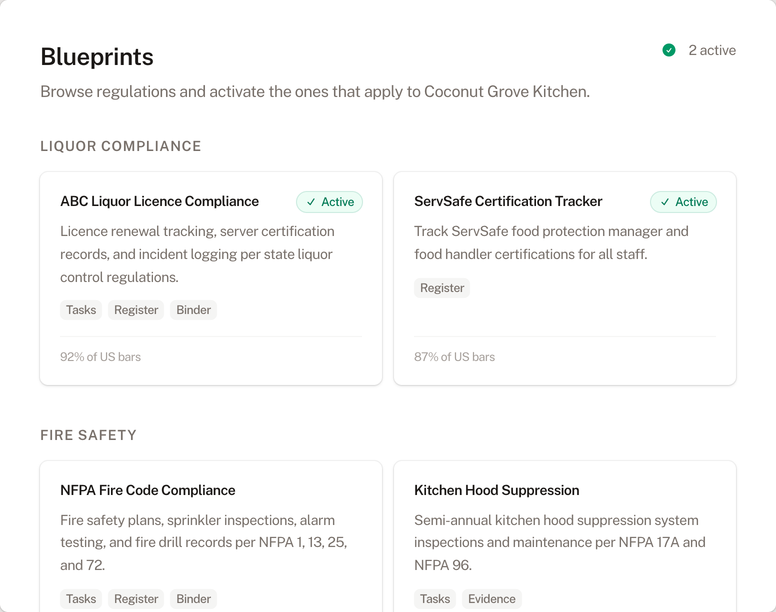The height and width of the screenshot is (612, 776).
Task: Open NFPA Fire Code Compliance blueprint title
Action: click(148, 490)
